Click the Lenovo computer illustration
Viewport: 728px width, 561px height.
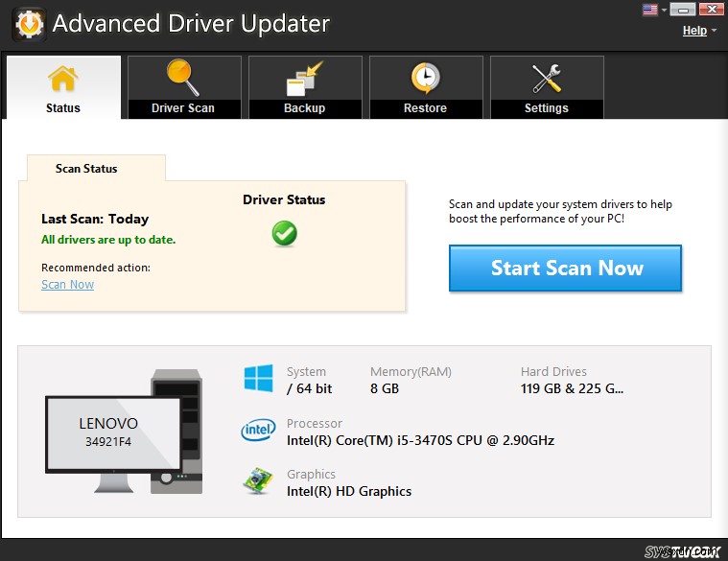[x=124, y=432]
